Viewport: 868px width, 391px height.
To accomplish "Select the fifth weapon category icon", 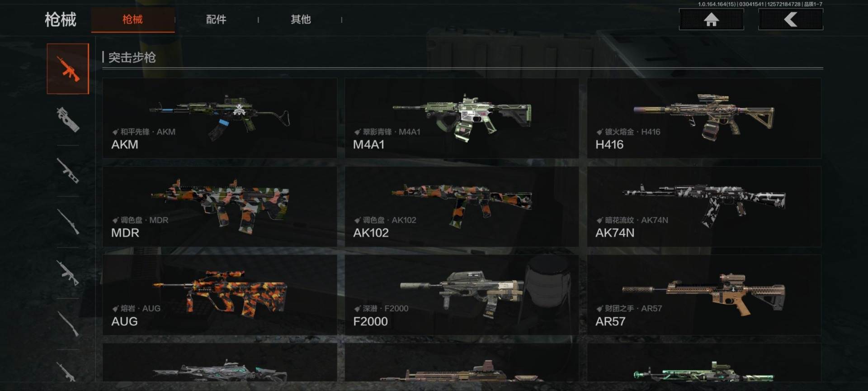I will (x=68, y=273).
